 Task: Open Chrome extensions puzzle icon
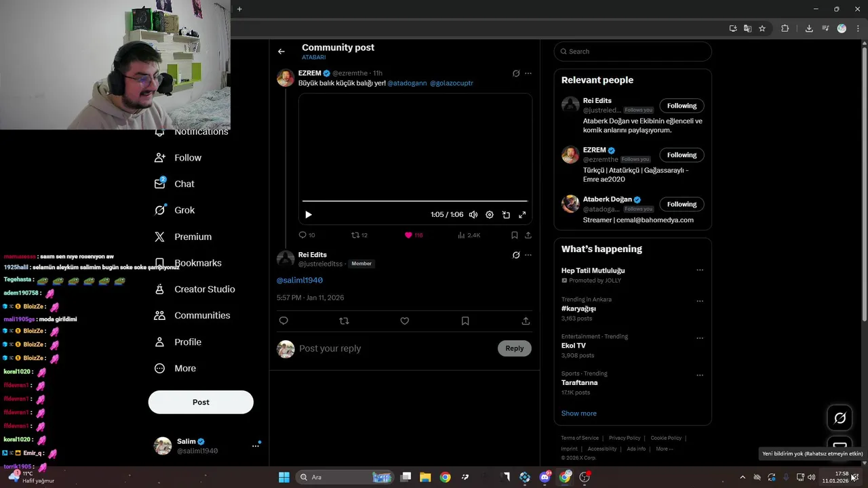785,28
